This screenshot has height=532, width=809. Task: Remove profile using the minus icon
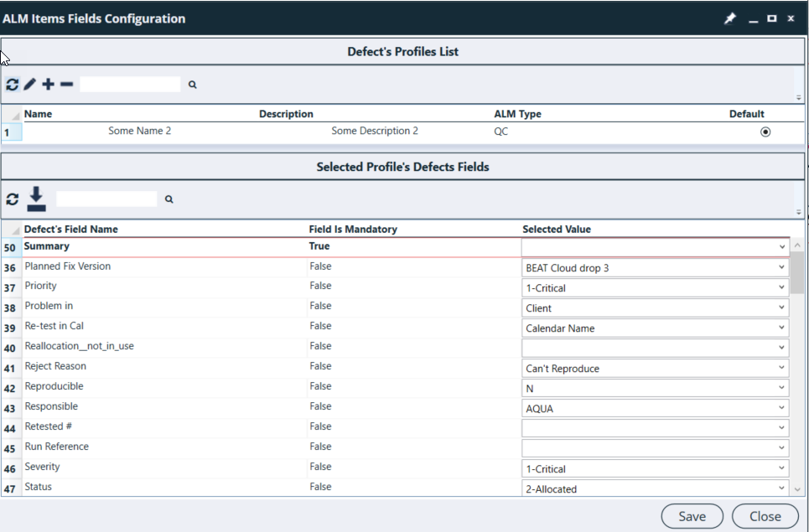[x=67, y=85]
